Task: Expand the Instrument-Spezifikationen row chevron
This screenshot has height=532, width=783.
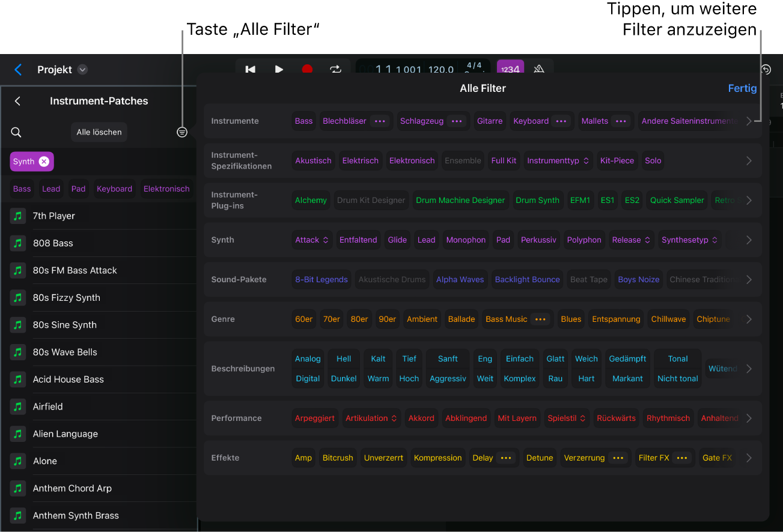Action: tap(749, 161)
